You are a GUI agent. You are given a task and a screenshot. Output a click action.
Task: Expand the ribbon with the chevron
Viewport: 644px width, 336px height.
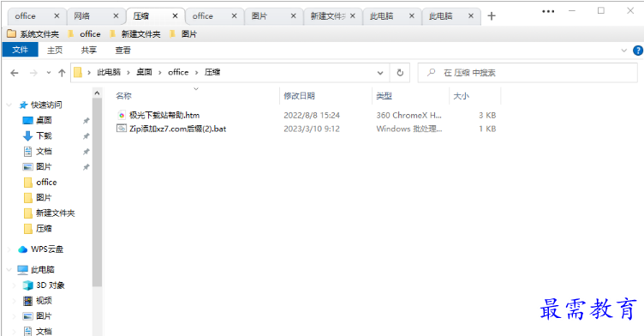623,51
